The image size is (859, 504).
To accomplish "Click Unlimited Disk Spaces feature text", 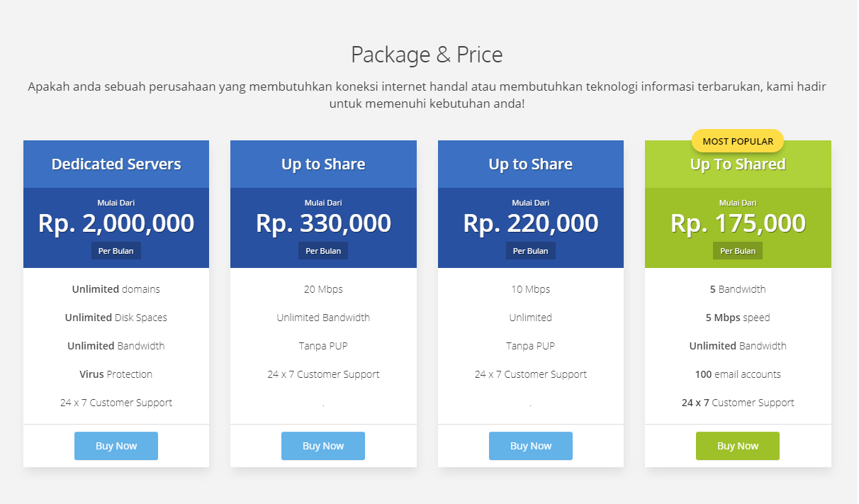I will click(x=116, y=318).
